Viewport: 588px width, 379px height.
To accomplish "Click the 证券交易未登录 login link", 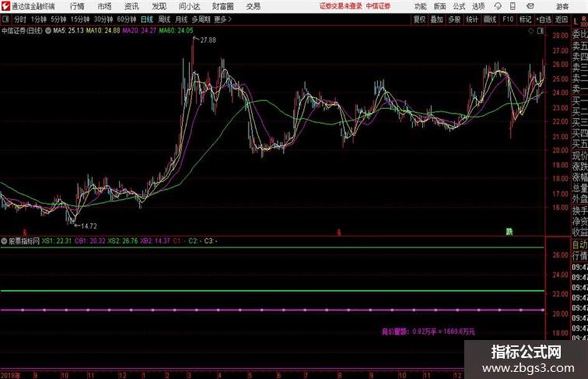I will [x=341, y=6].
